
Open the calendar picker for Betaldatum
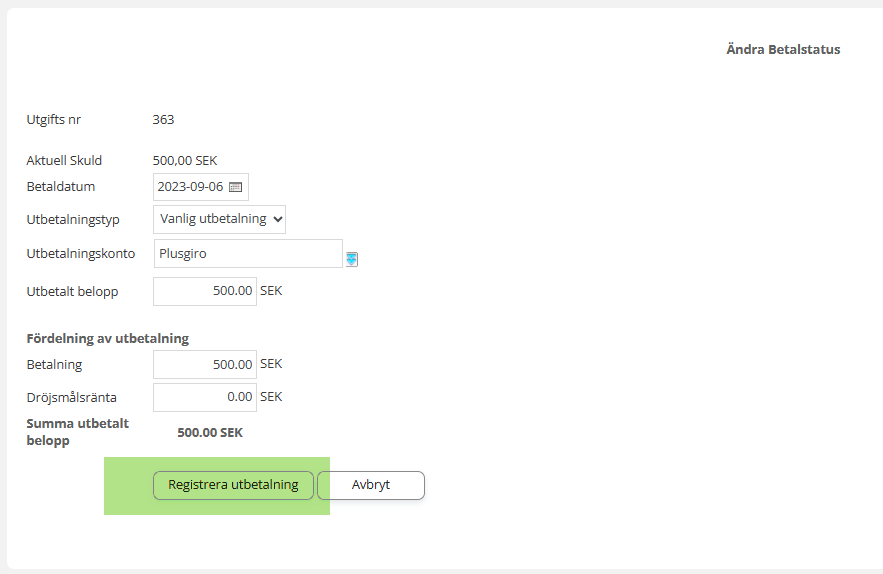[236, 187]
